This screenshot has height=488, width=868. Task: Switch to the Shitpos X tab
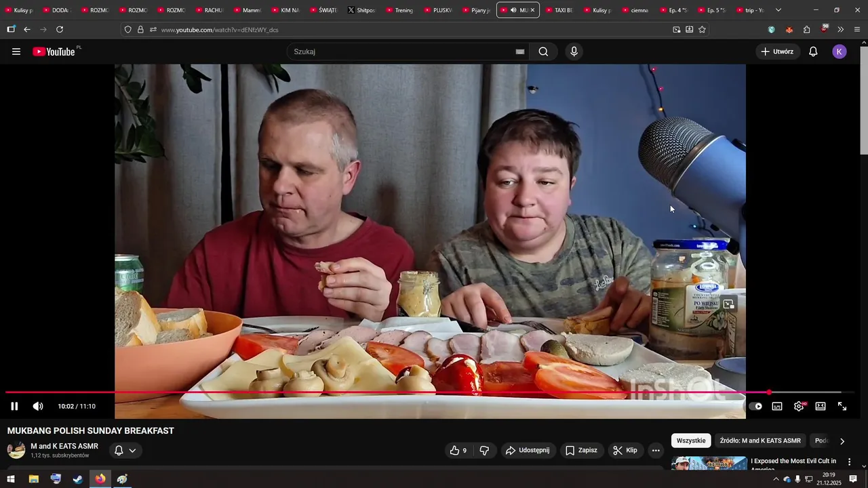coord(361,10)
